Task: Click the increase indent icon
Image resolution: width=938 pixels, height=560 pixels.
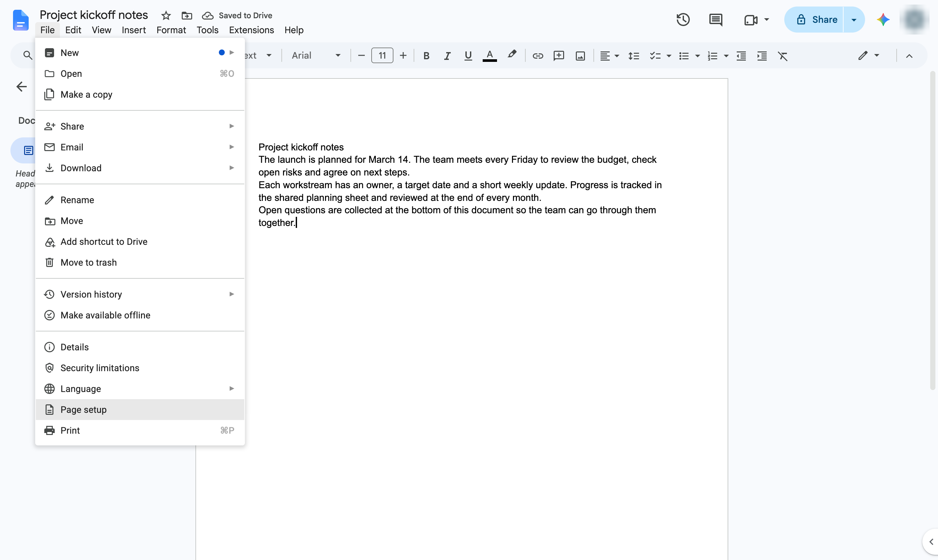Action: pyautogui.click(x=762, y=56)
